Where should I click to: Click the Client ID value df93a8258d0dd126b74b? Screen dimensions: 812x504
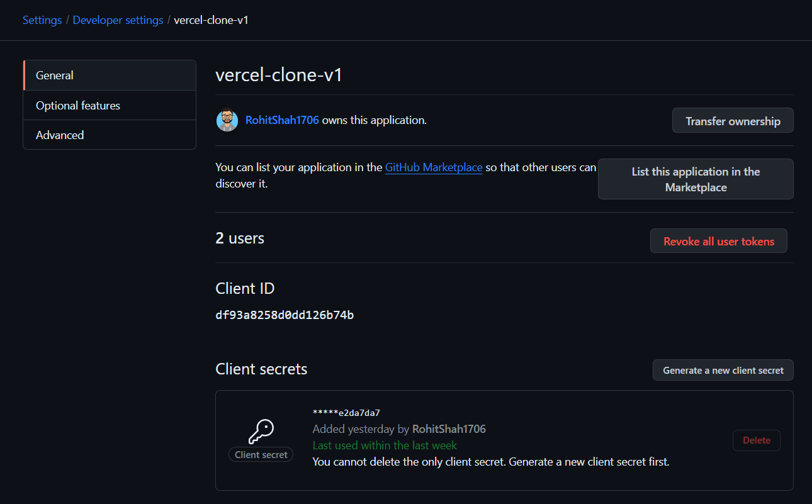pos(285,315)
